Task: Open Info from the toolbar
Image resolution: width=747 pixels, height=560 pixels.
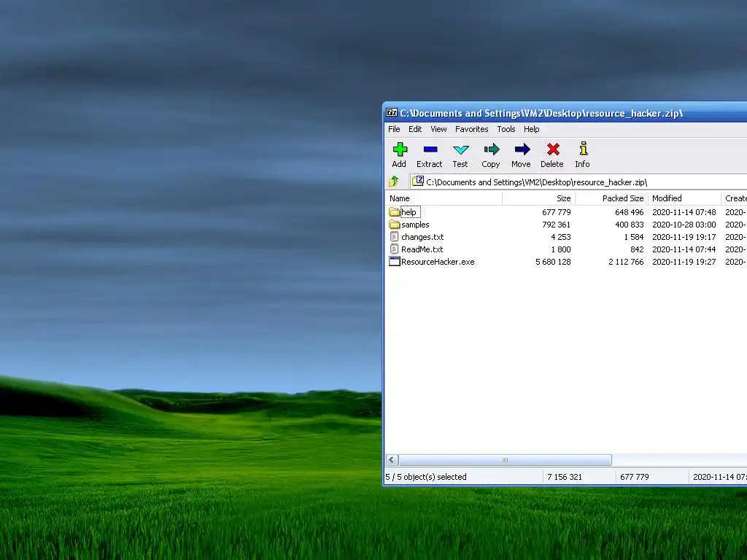Action: click(583, 149)
